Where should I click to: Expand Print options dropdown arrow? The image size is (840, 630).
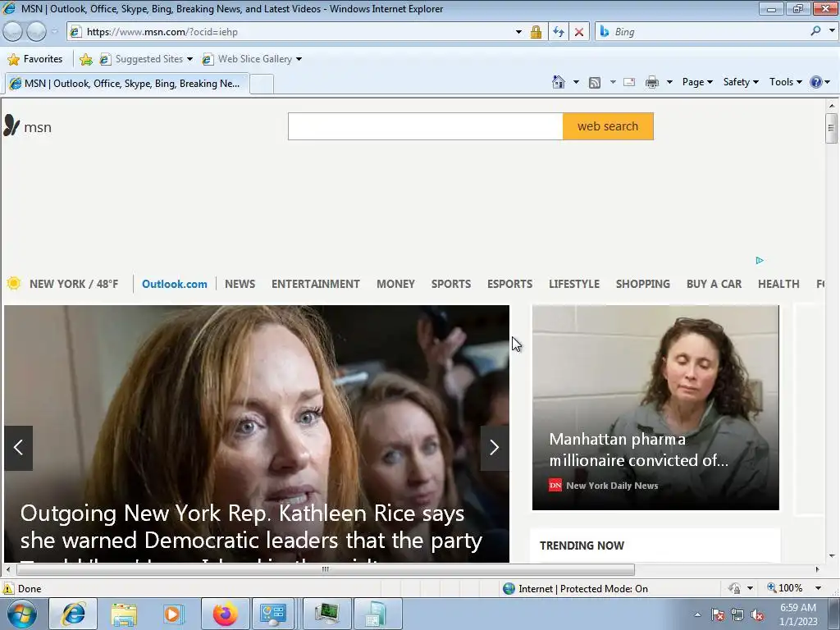[669, 82]
